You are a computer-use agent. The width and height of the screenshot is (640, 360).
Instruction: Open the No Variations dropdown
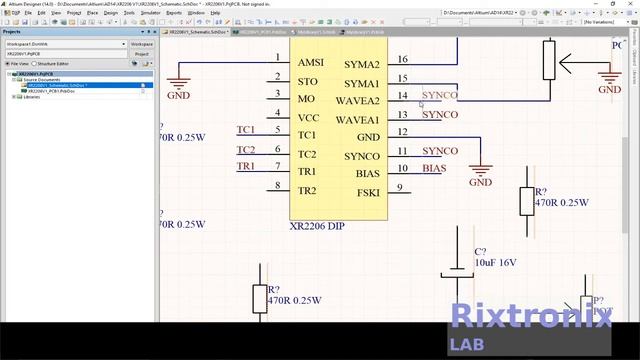[628, 22]
